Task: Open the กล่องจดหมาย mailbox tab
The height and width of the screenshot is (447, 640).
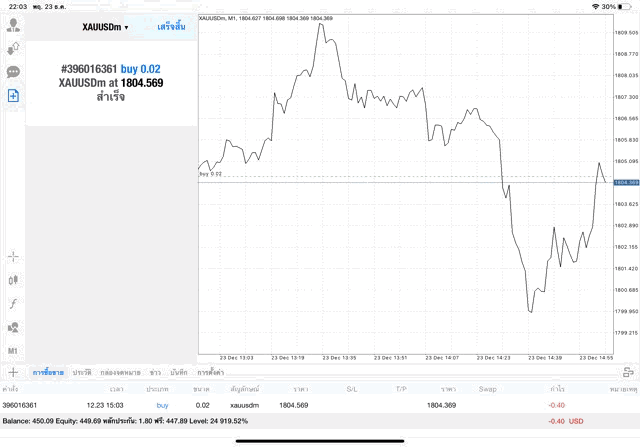Action: pyautogui.click(x=120, y=372)
